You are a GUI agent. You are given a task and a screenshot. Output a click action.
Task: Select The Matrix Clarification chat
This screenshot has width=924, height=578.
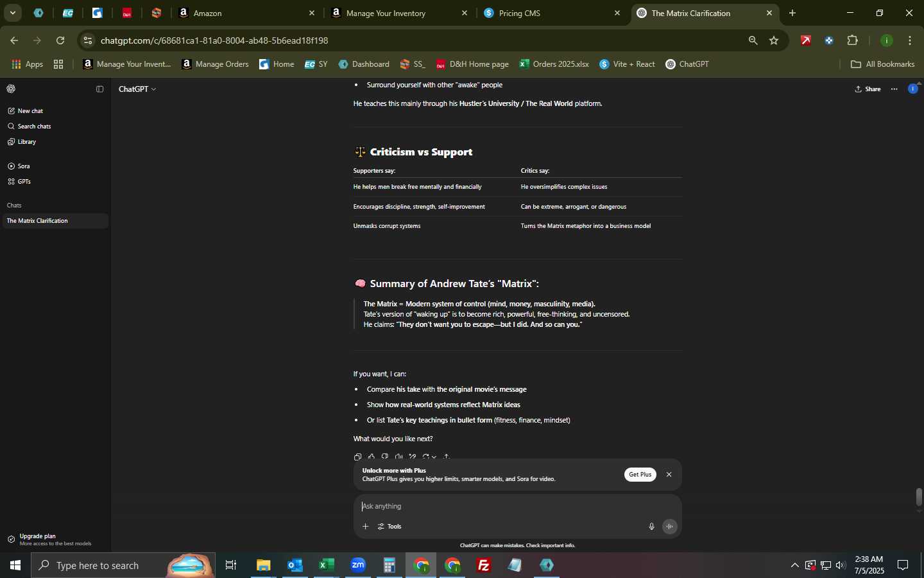pyautogui.click(x=55, y=221)
